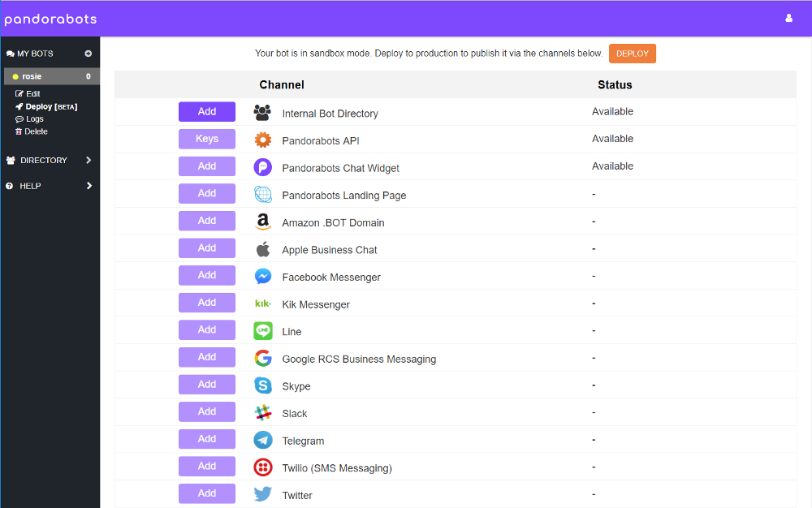Add the Twitter channel
Screen dimensions: 812x508
pyautogui.click(x=207, y=493)
